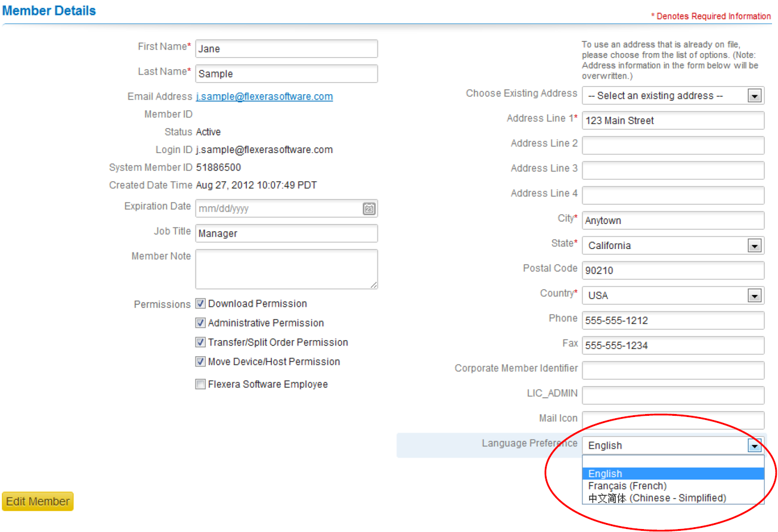Open the Country dropdown showing USA
778x532 pixels.
click(x=755, y=295)
